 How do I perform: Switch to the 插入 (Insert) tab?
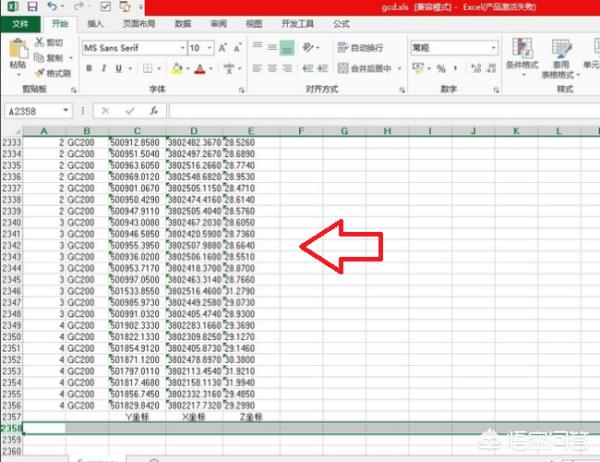(x=95, y=23)
